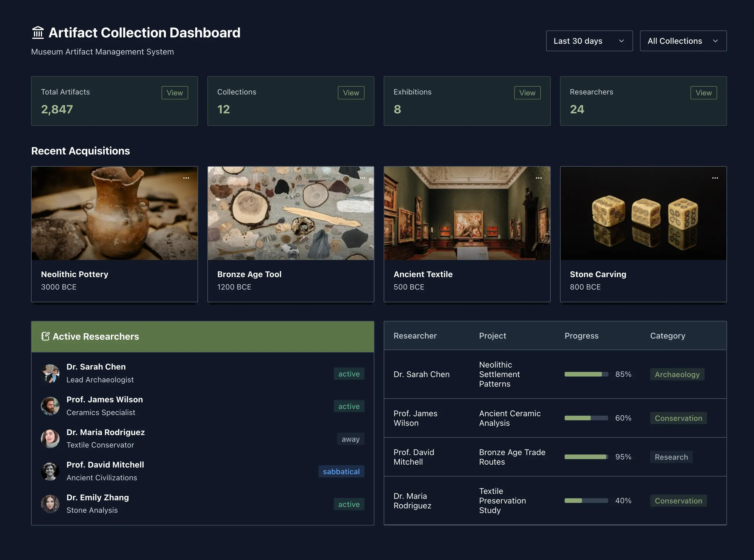Open ellipsis menu on Ancient Textile card

[x=539, y=178]
